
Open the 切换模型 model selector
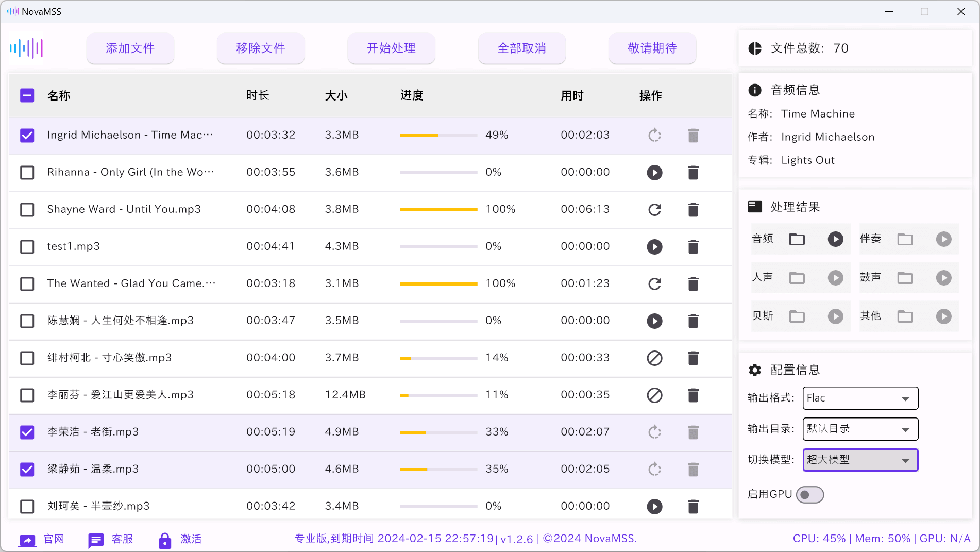859,460
